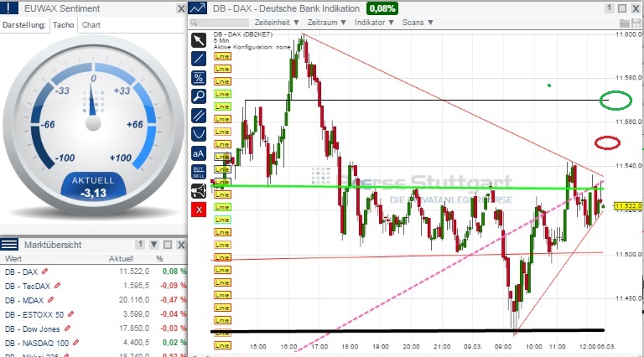Expand the Marktübersicht dropdown arrow
Screen dimensions: 644x357
pos(154,245)
